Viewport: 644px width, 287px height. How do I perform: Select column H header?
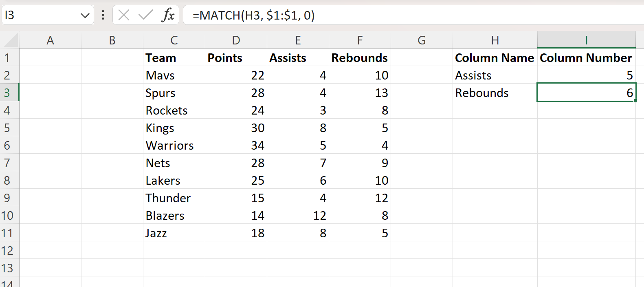point(495,40)
